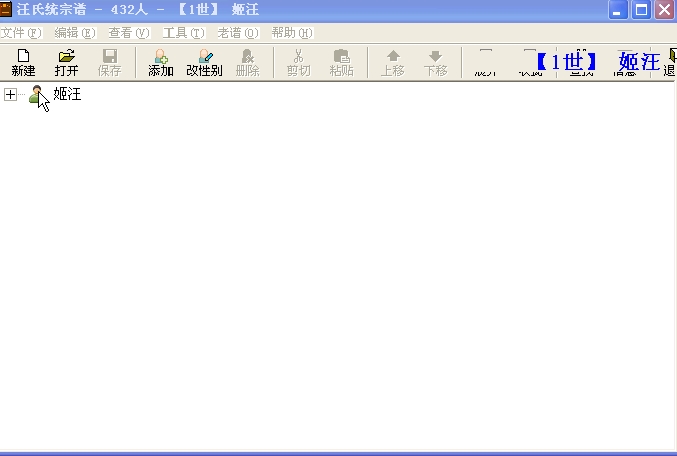Image resolution: width=677 pixels, height=456 pixels.
Task: Click the 退出 (Exit) toolbar button
Action: tap(668, 63)
